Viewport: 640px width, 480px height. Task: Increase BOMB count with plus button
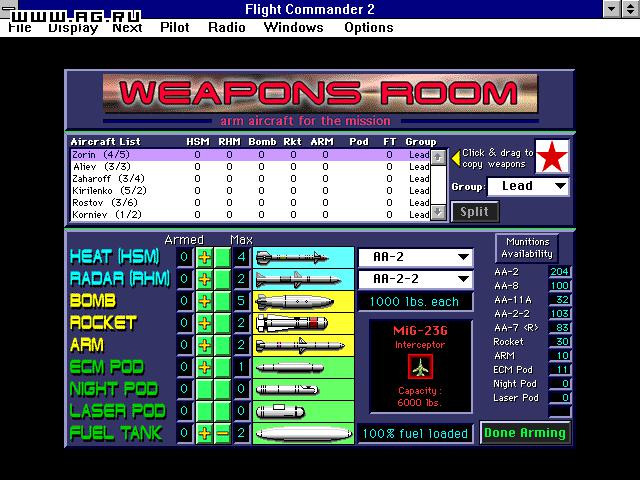(x=204, y=302)
